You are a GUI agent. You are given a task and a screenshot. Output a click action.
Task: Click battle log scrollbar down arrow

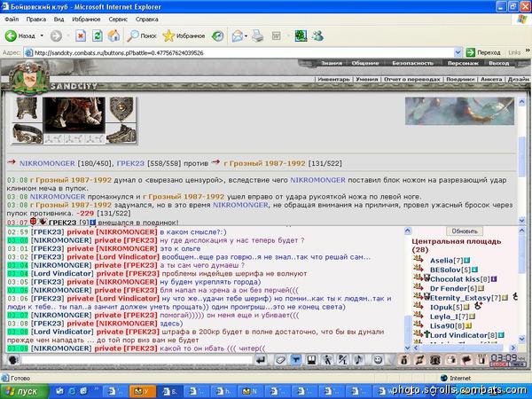[x=521, y=220]
